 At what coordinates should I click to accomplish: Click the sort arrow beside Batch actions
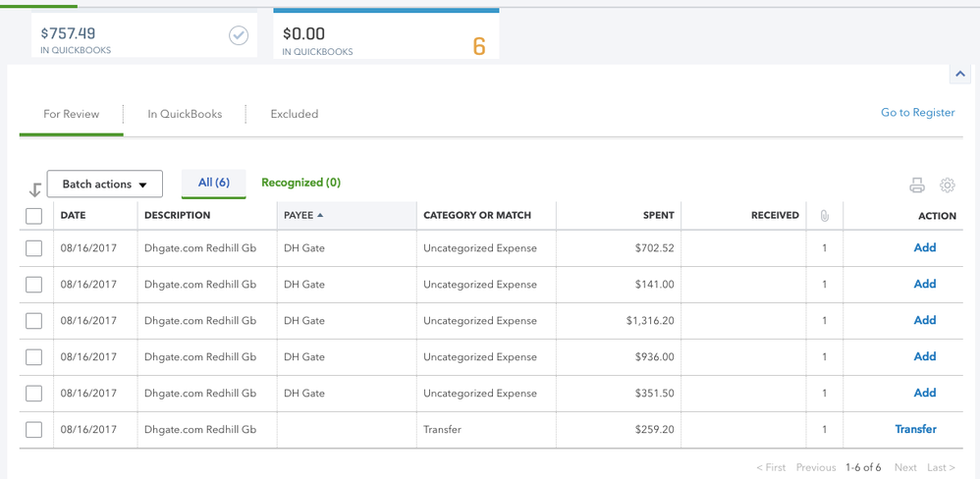(35, 189)
